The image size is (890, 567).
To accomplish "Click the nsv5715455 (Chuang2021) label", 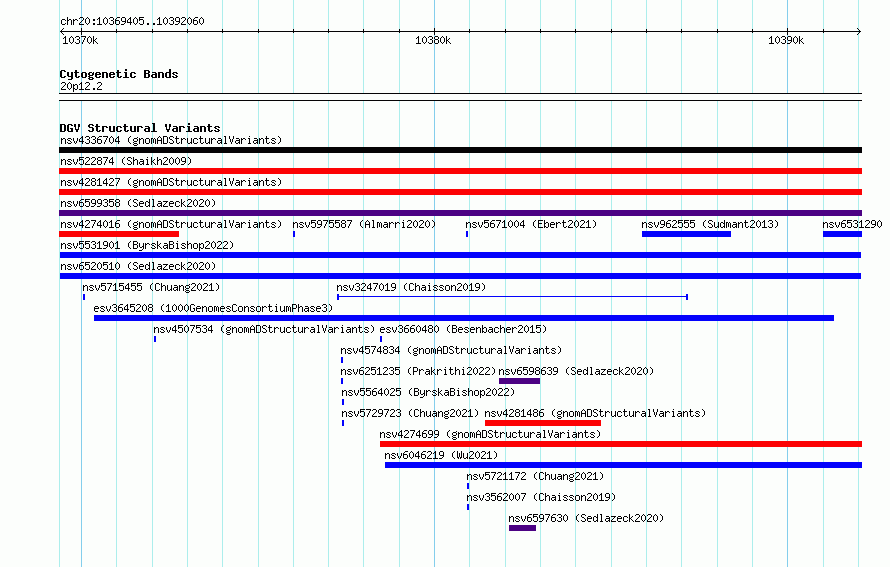I will point(151,287).
